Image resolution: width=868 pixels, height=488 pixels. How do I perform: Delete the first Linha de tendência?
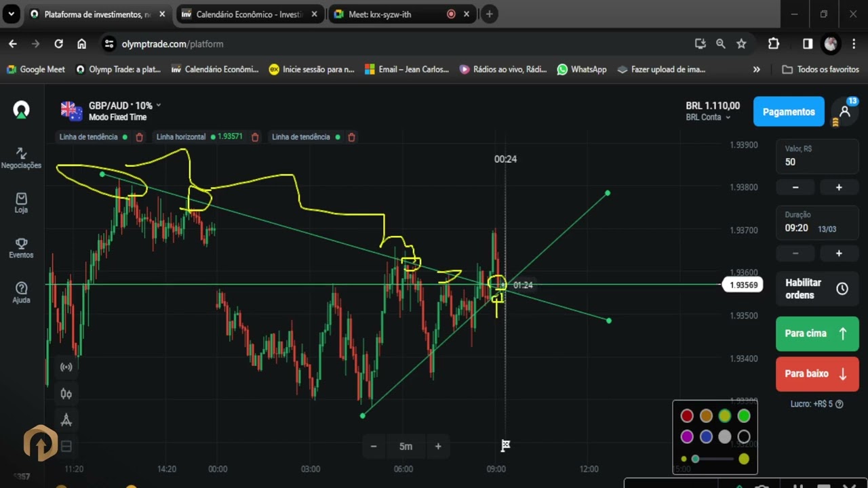point(139,137)
